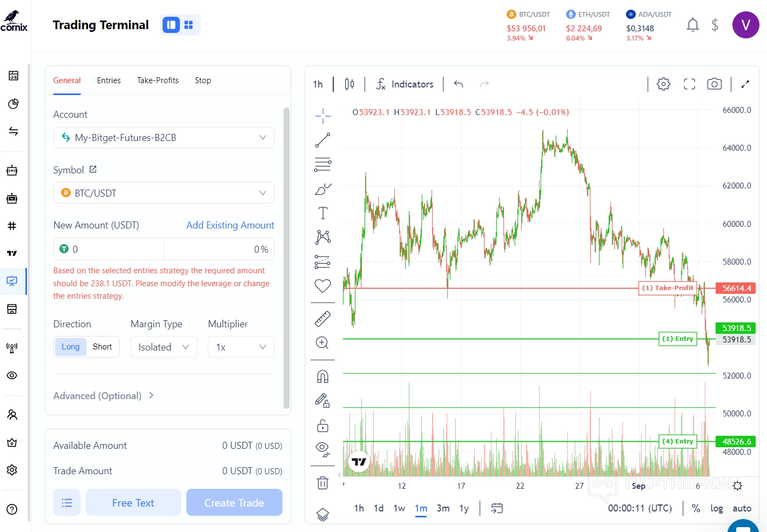
Task: Select the trend line drawing tool
Action: [322, 140]
